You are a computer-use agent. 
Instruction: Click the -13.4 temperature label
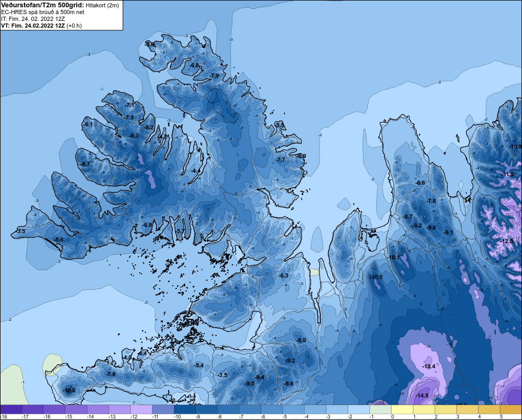(x=429, y=366)
